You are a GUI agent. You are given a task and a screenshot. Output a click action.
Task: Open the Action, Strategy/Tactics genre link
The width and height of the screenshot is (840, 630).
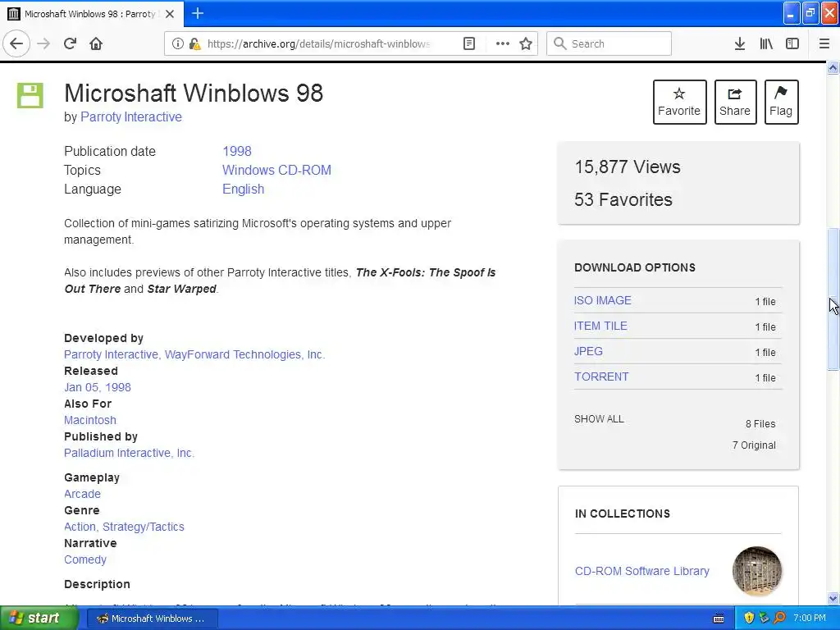[125, 527]
